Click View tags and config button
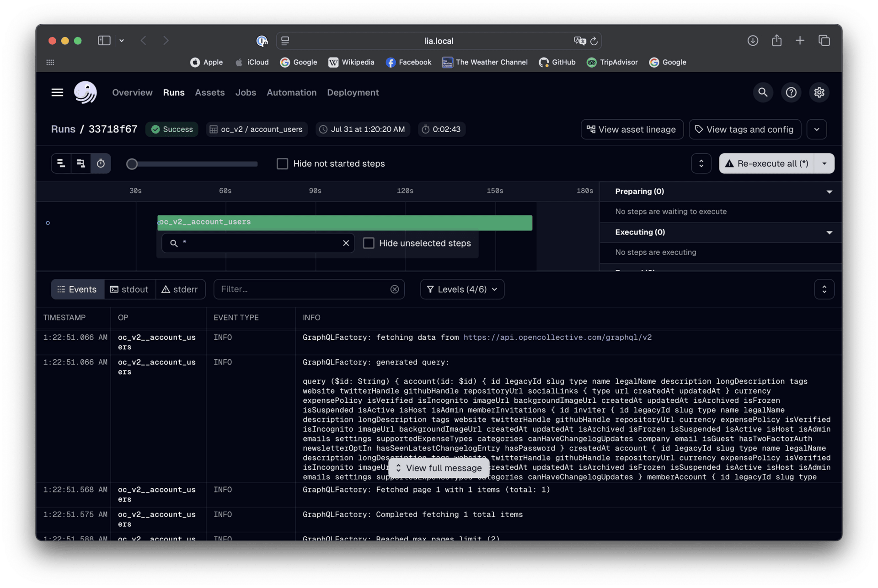Image resolution: width=878 pixels, height=588 pixels. pos(744,129)
